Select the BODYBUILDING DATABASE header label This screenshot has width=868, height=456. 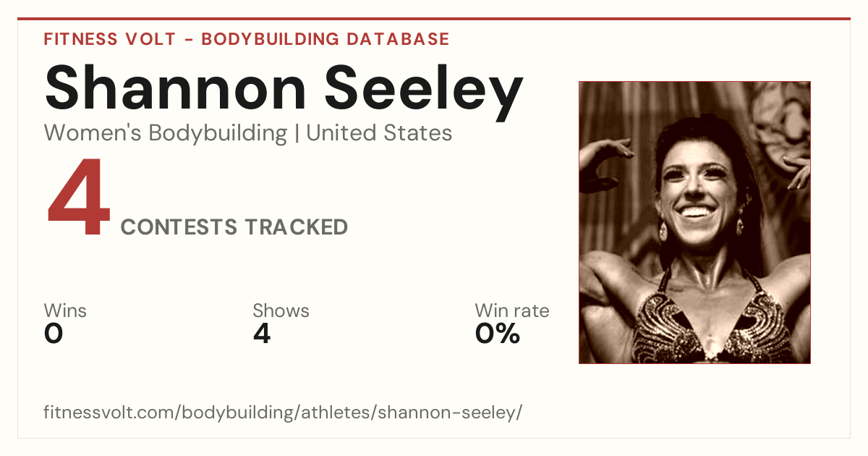(x=325, y=39)
